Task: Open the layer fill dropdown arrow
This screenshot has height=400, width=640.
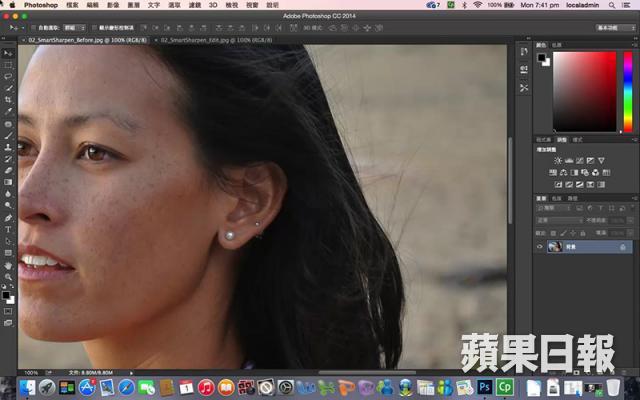Action: [x=631, y=233]
